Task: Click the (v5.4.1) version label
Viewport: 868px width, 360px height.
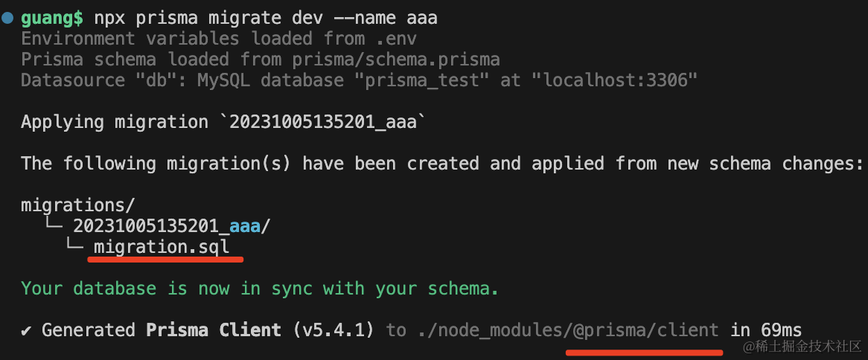Action: tap(333, 330)
